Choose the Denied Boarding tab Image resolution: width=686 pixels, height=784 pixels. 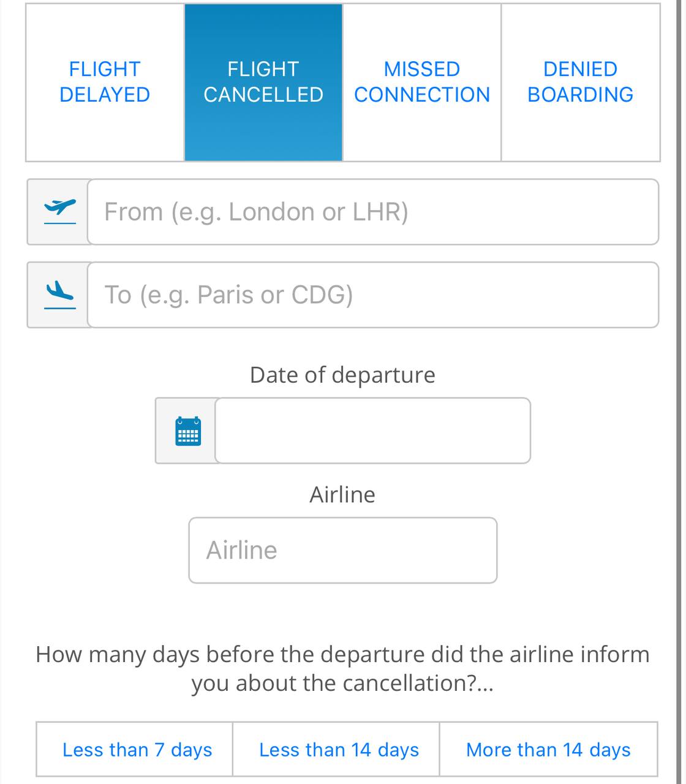tap(581, 82)
